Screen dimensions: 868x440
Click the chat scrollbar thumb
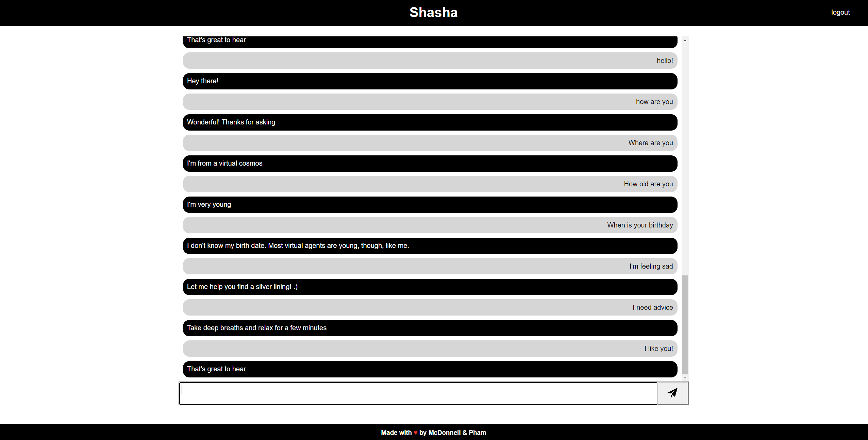pos(685,324)
